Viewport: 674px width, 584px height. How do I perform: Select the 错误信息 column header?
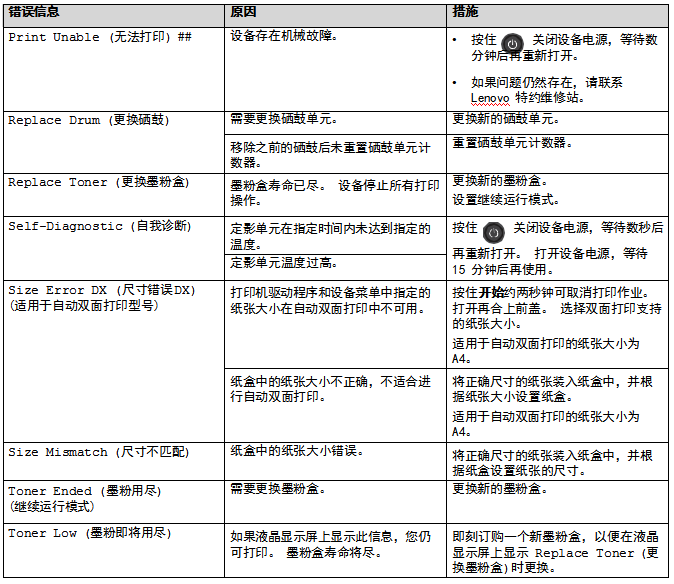click(x=34, y=13)
